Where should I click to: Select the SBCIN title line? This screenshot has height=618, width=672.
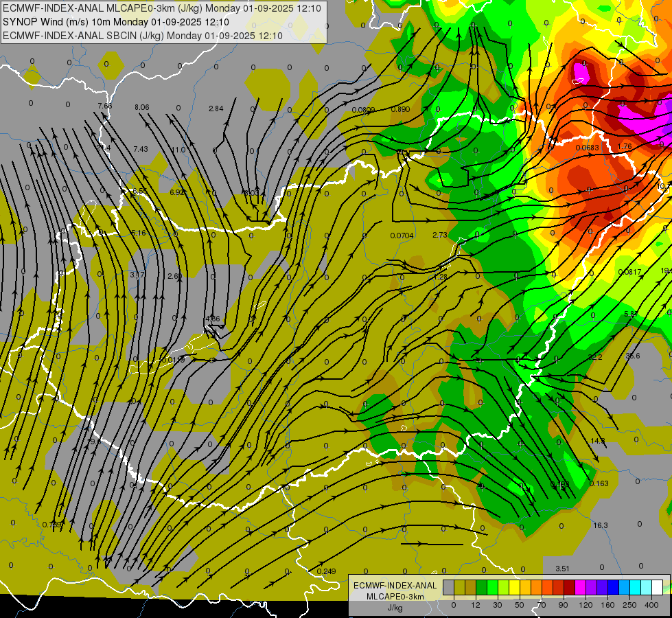click(x=143, y=36)
